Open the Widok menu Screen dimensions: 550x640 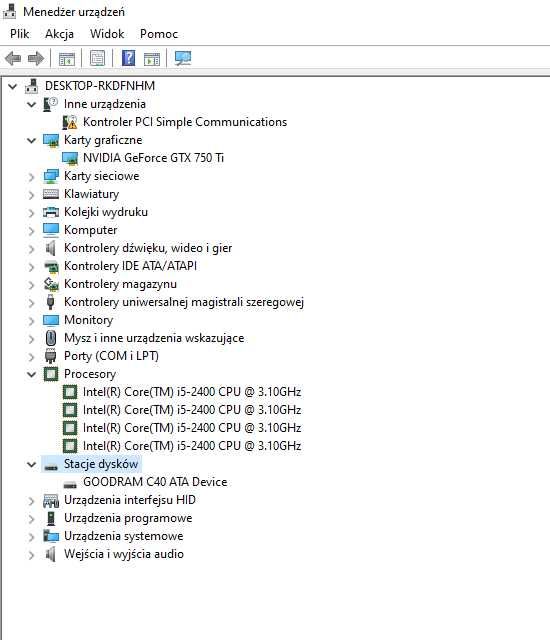point(107,33)
